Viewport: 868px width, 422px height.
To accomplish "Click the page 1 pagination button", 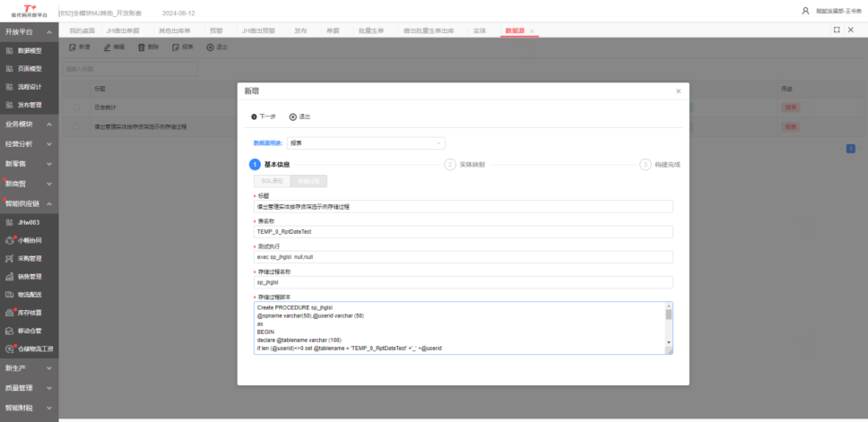I will pyautogui.click(x=851, y=148).
